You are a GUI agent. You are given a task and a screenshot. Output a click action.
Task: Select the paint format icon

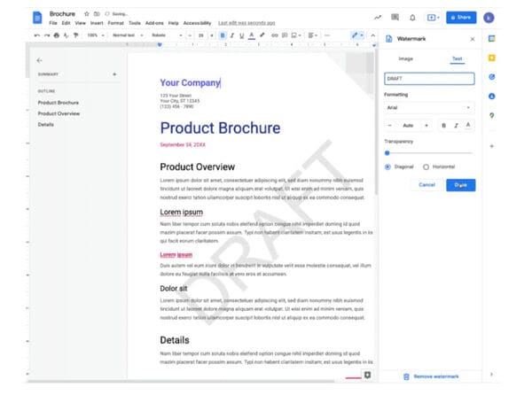[x=75, y=35]
